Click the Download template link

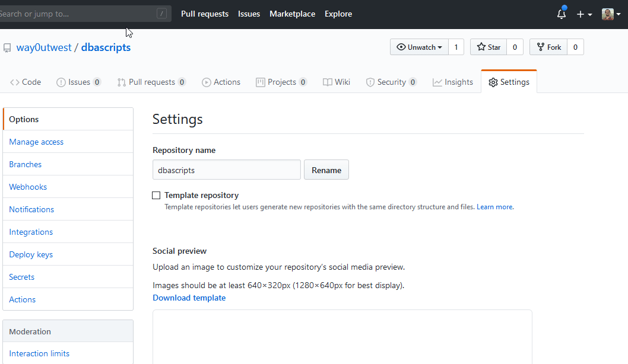189,298
